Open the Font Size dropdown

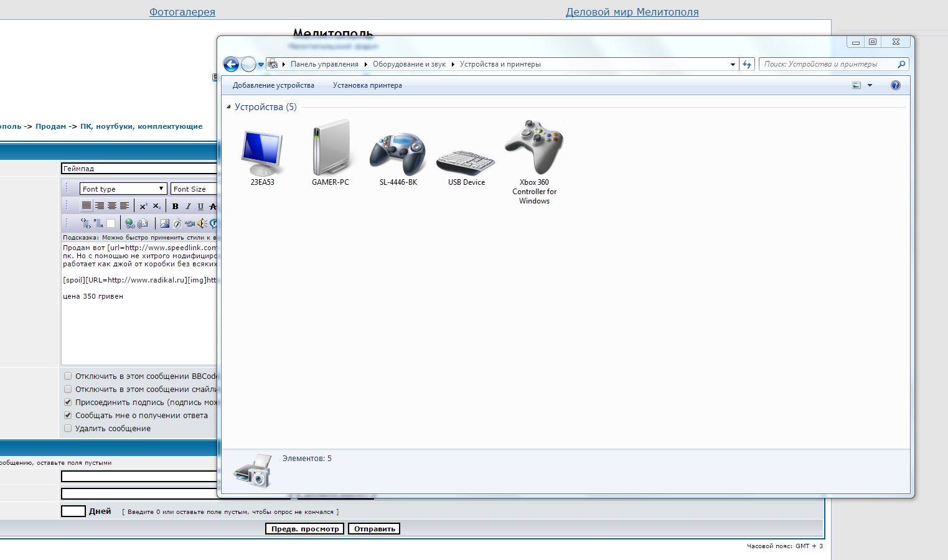(x=194, y=189)
